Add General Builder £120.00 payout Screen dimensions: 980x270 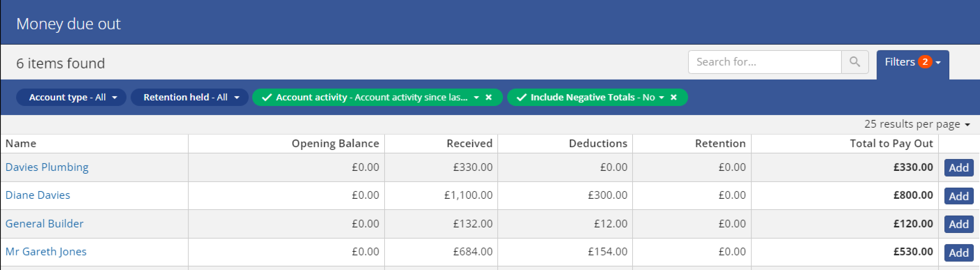[959, 224]
